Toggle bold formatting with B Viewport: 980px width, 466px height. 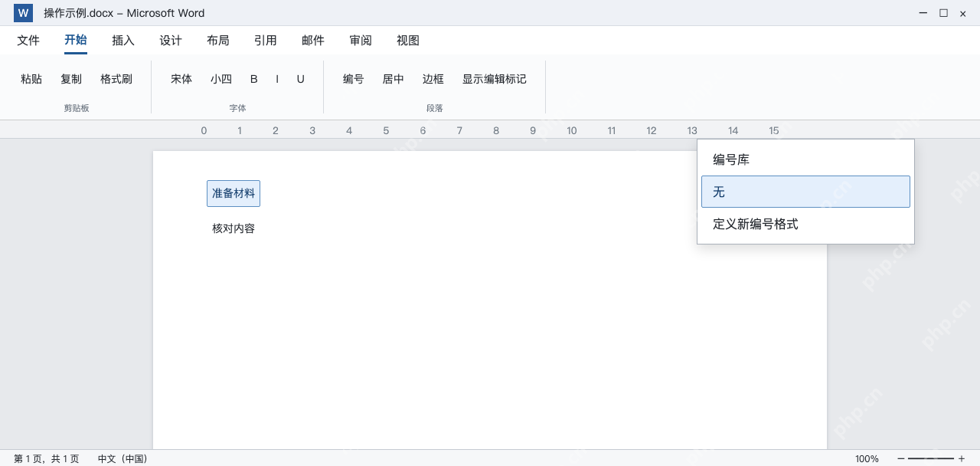[x=254, y=79]
